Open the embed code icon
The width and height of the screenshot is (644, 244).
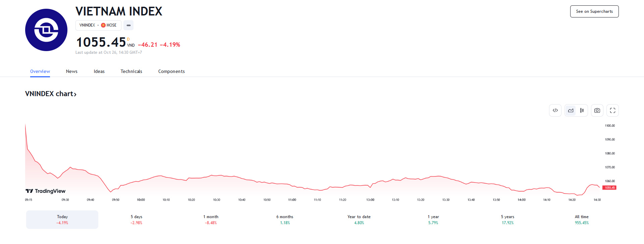pos(555,111)
